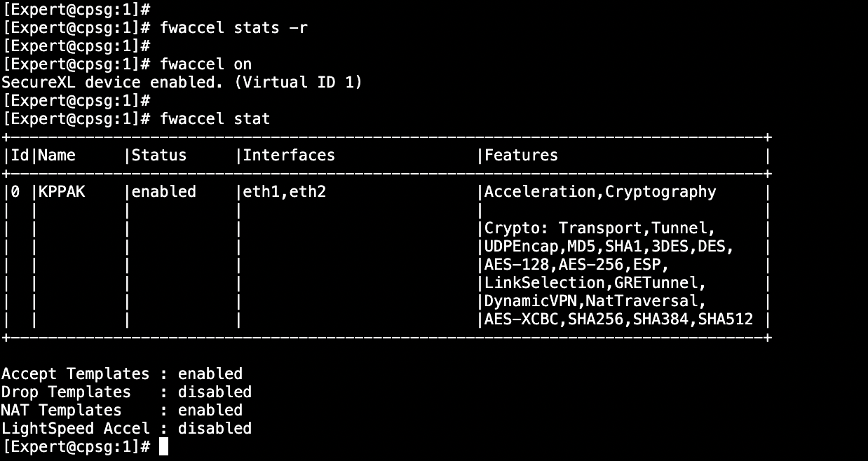Click the "fwaccel stat" command text
This screenshot has width=868, height=461.
point(215,118)
